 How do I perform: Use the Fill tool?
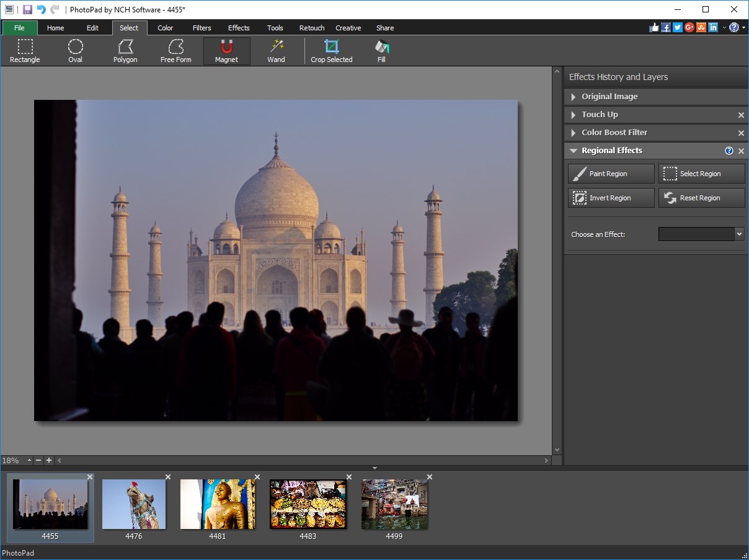pyautogui.click(x=381, y=50)
